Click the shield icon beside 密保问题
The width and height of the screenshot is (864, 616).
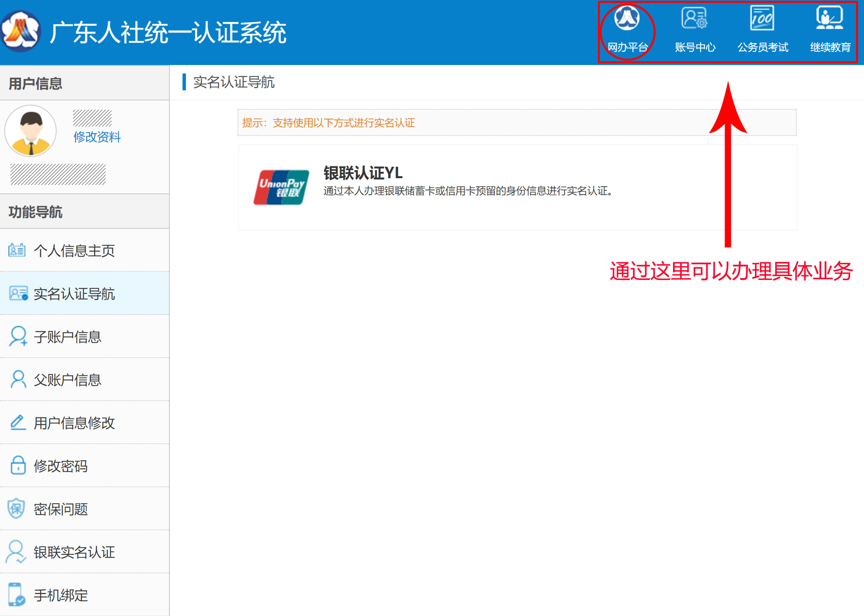point(17,509)
